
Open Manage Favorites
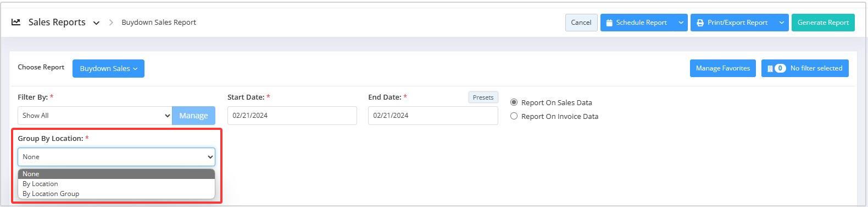pyautogui.click(x=723, y=68)
